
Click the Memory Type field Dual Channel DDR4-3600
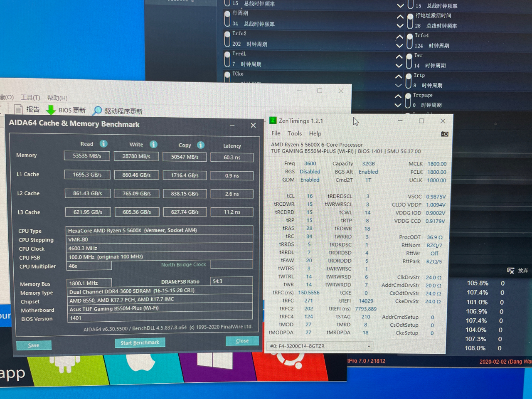pos(160,291)
